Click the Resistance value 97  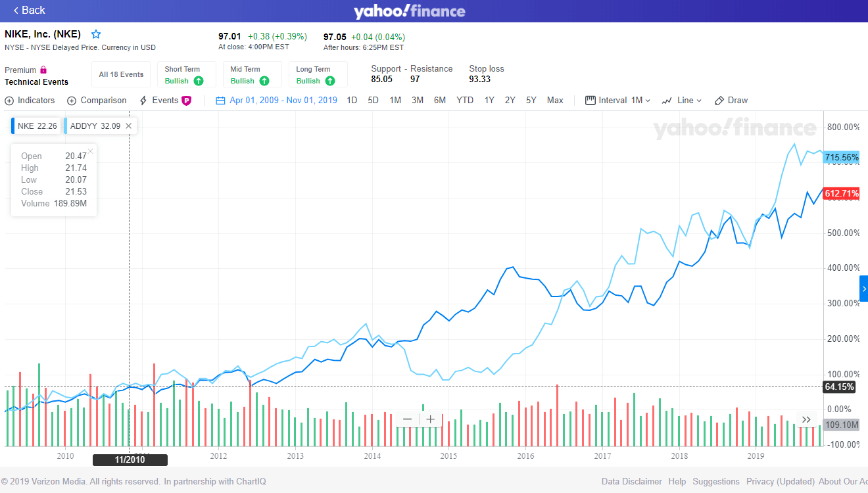(x=415, y=80)
